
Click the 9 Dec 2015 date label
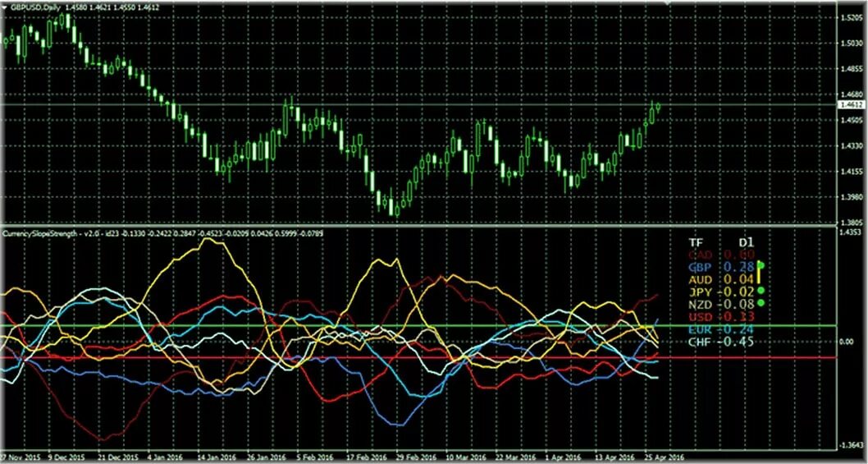click(x=67, y=457)
